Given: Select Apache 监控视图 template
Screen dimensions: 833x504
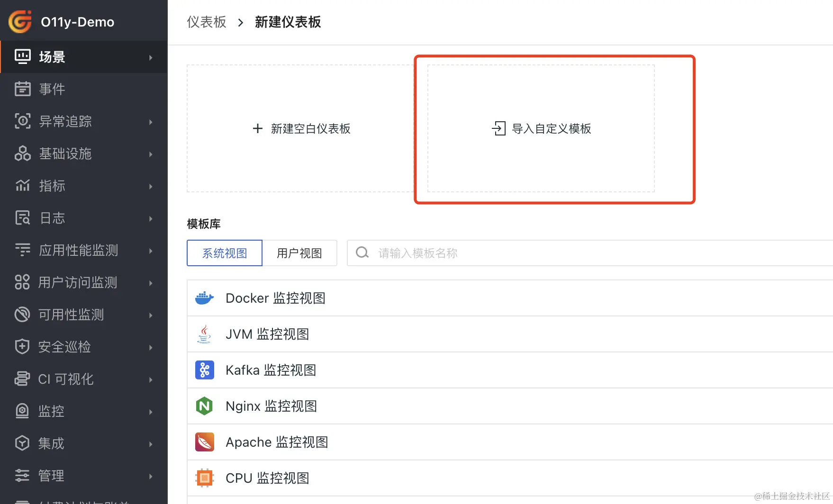Looking at the screenshot, I should (x=510, y=442).
